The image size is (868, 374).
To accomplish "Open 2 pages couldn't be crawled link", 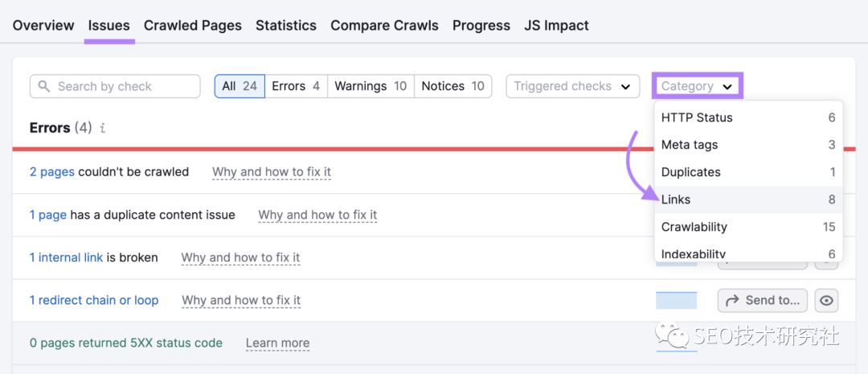I will pyautogui.click(x=52, y=171).
